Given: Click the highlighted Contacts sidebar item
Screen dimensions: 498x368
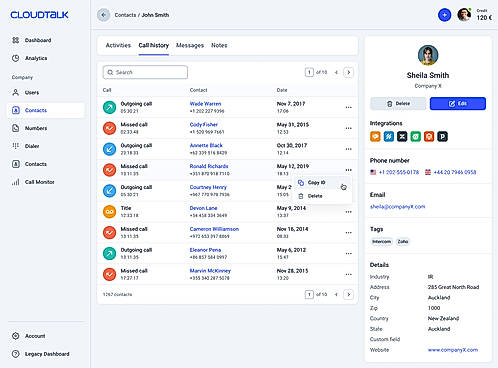Looking at the screenshot, I should click(45, 110).
